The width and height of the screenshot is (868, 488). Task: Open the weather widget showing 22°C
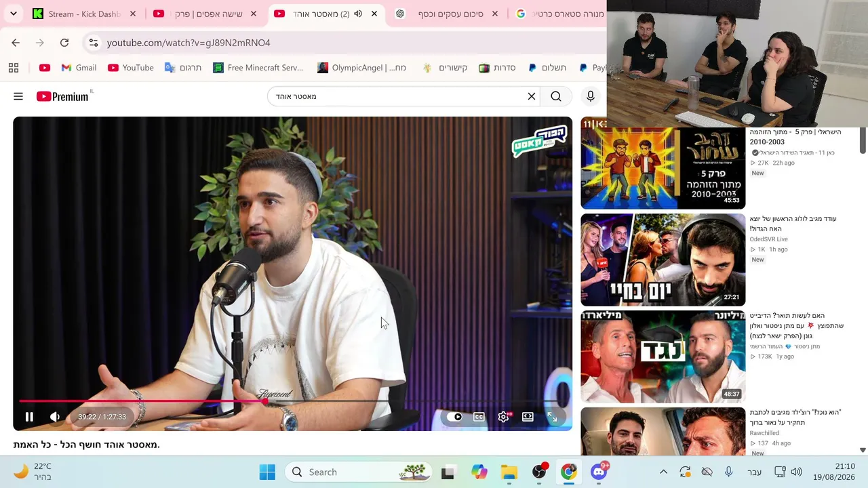33,472
